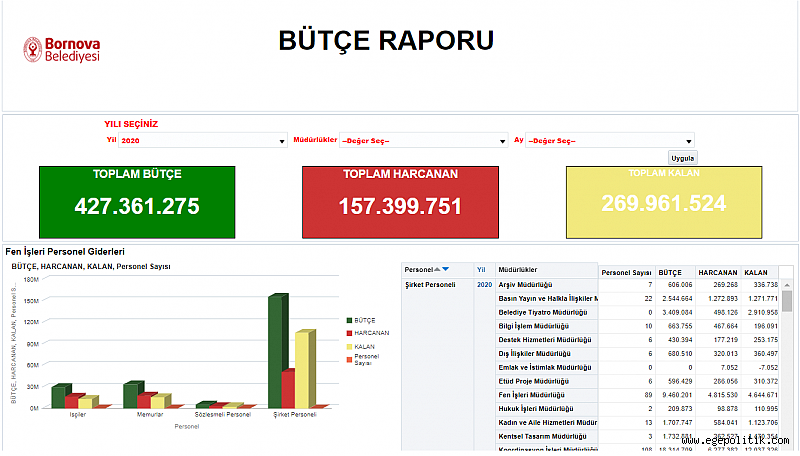Click Emlak ve İstimlak KALAN value -7.052
800x456 pixels.
768,367
